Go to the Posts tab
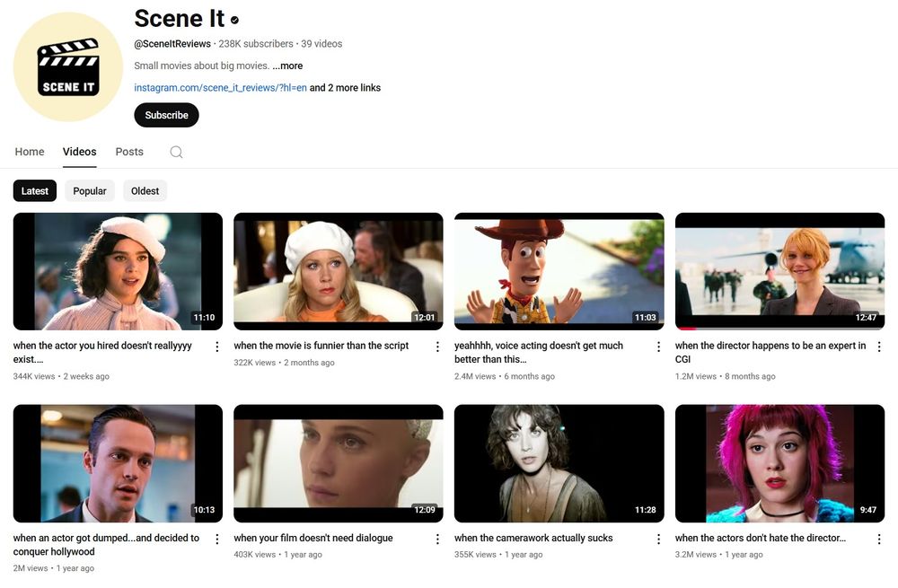This screenshot has height=588, width=898. point(129,152)
